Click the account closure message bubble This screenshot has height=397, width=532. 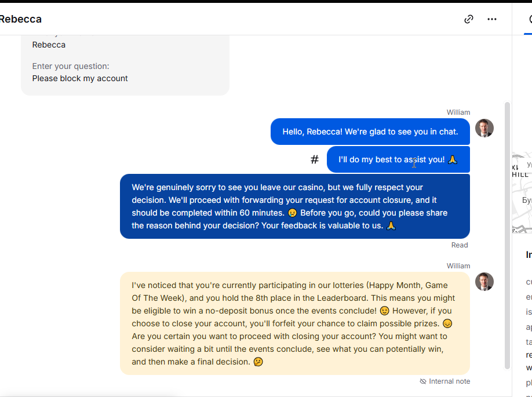pos(295,206)
